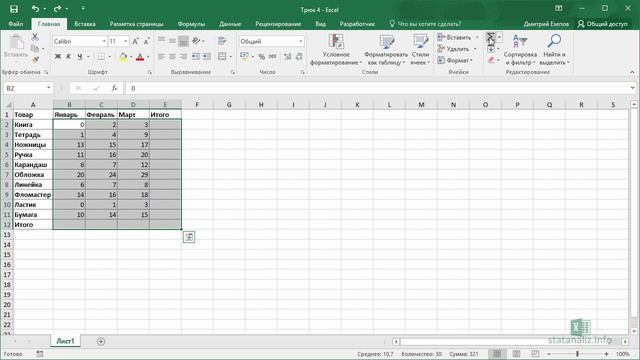
Task: Align cell content to the bottom
Action: (x=184, y=41)
